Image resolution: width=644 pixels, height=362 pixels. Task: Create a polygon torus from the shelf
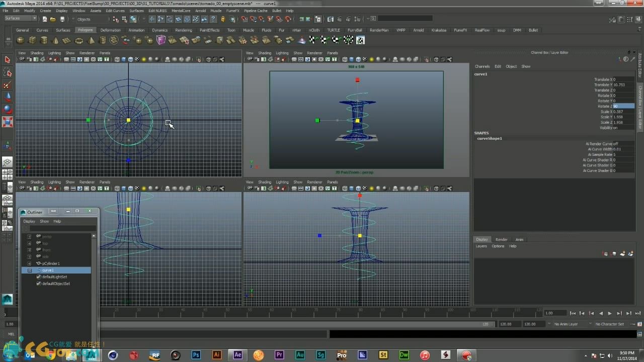tap(78, 40)
